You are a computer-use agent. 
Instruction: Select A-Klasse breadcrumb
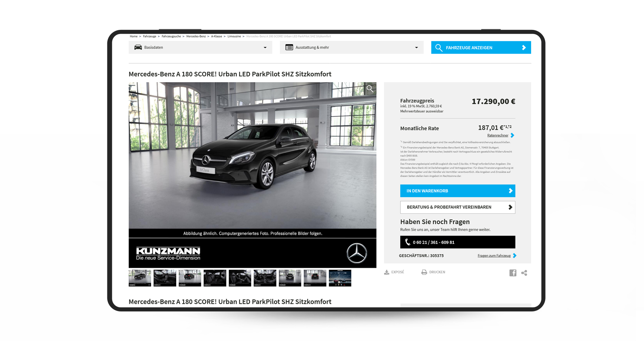pyautogui.click(x=217, y=36)
